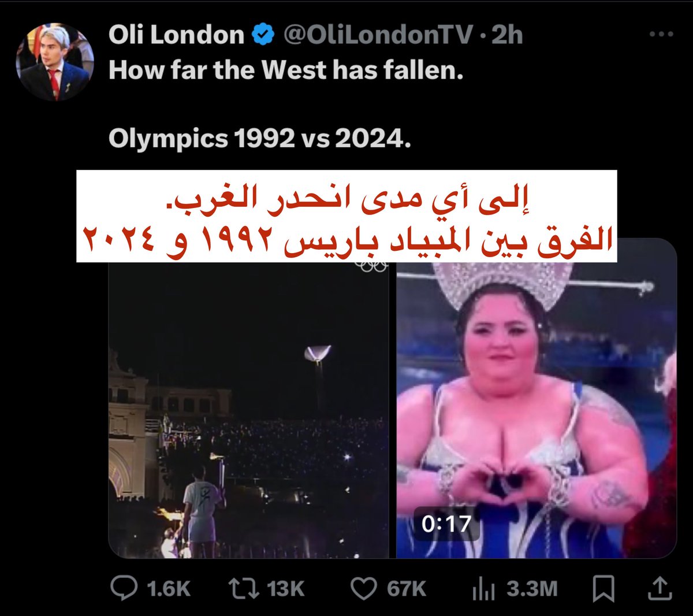Like the tweet with the heart icon

tap(364, 589)
